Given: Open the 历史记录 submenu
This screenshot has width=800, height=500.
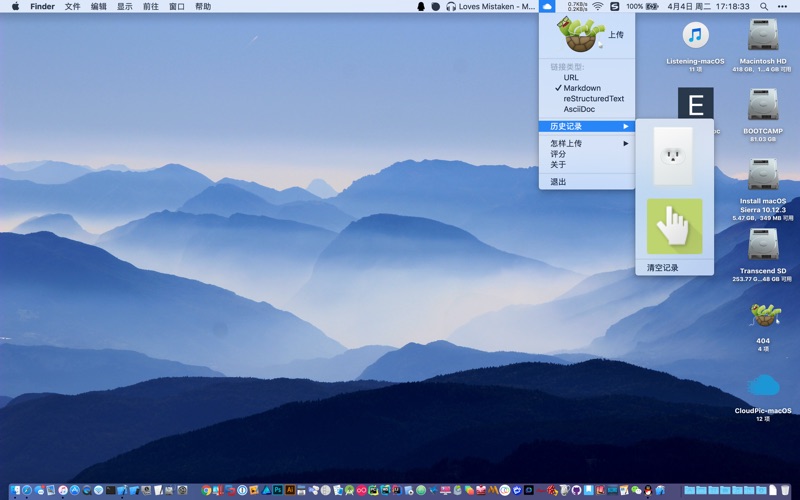Looking at the screenshot, I should coord(587,126).
